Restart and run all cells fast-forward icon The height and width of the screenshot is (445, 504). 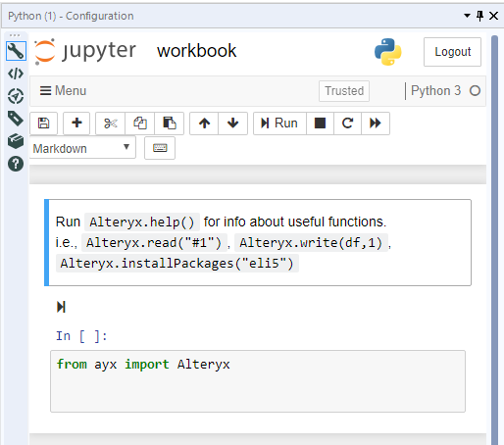pyautogui.click(x=376, y=124)
